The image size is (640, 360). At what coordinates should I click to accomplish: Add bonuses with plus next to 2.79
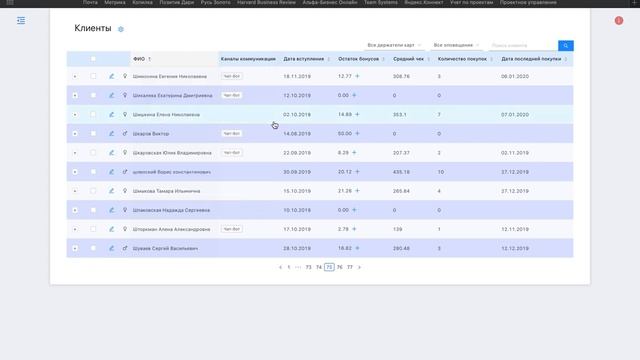pyautogui.click(x=354, y=229)
